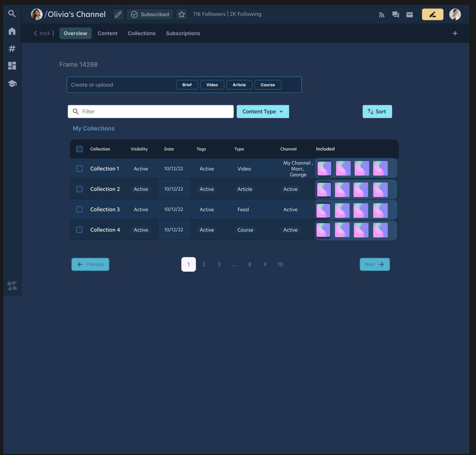476x455 pixels.
Task: Click the Sort button
Action: 377,111
